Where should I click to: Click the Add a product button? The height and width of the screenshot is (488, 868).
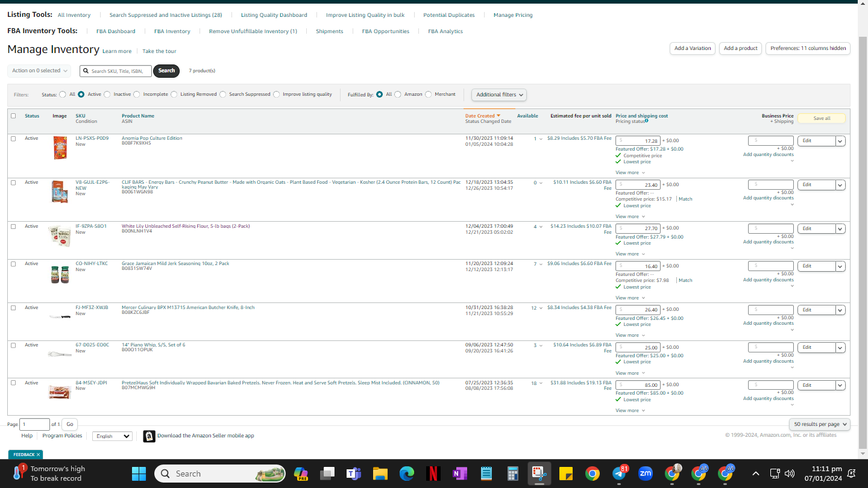pyautogui.click(x=741, y=48)
